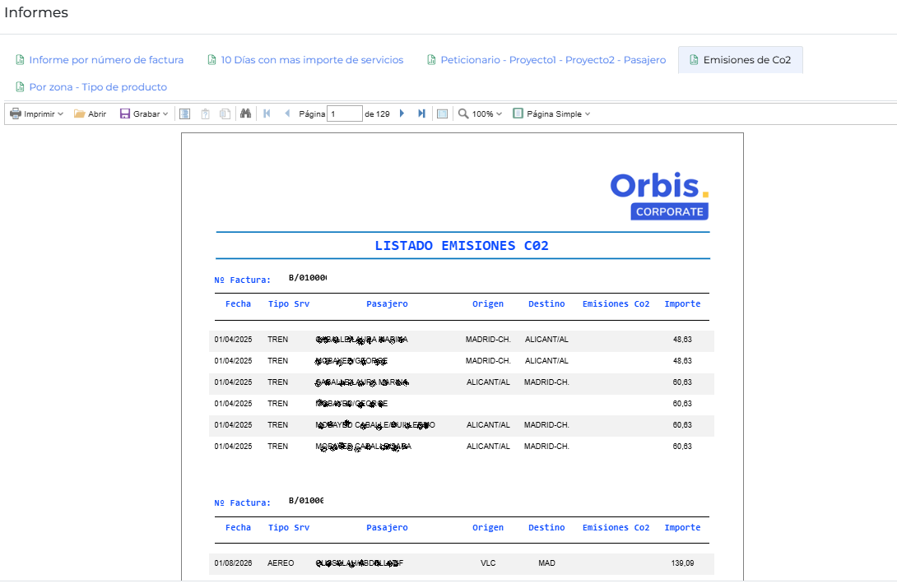The image size is (897, 588).
Task: Go to next page of report
Action: pos(402,113)
